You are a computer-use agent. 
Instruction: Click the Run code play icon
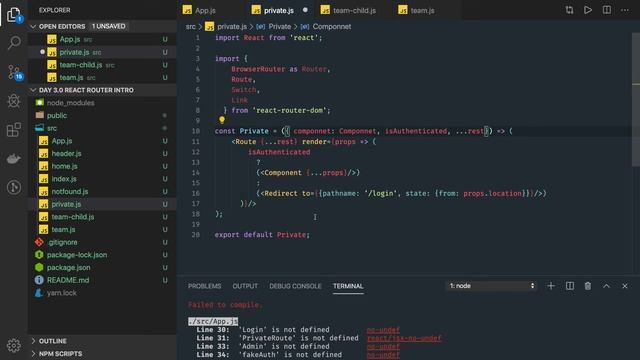pos(588,10)
